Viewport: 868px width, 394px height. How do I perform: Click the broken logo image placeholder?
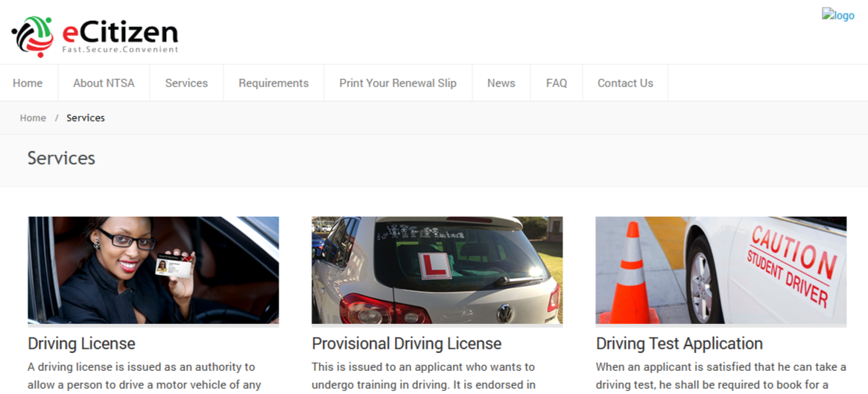(x=837, y=15)
